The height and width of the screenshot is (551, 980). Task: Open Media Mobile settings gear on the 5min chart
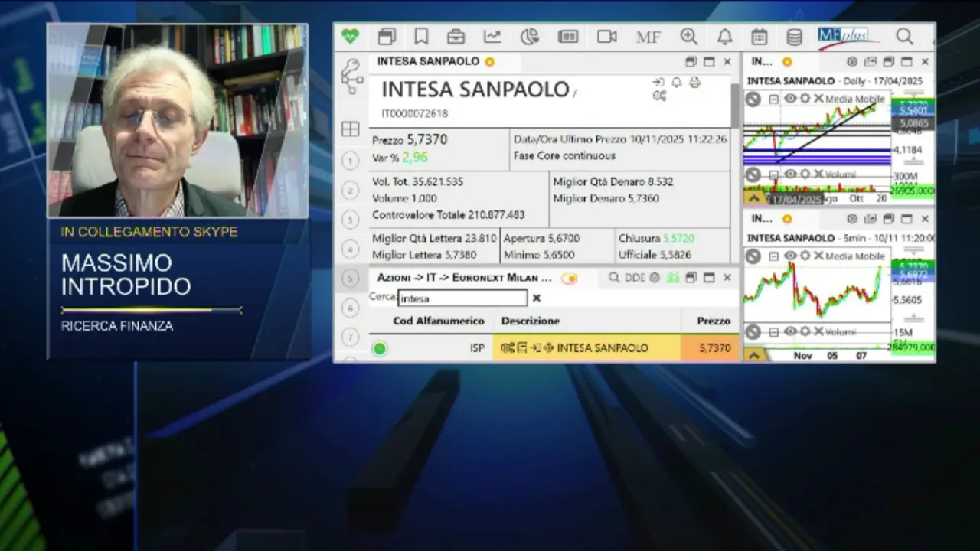pyautogui.click(x=805, y=256)
